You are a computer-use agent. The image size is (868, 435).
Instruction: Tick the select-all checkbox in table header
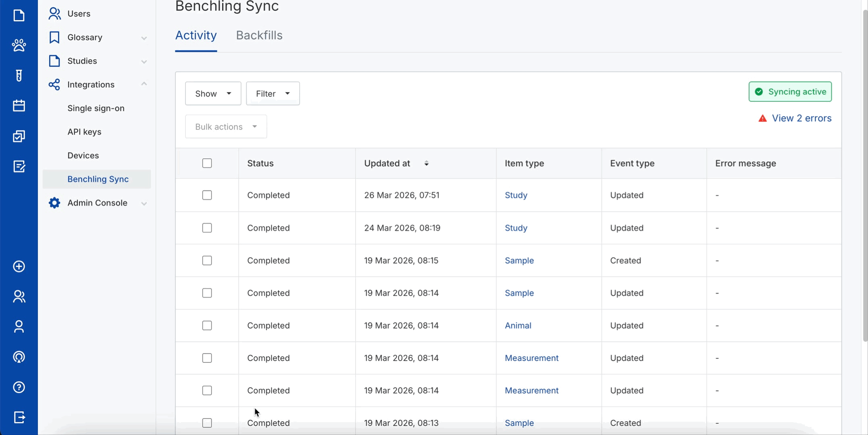point(207,163)
